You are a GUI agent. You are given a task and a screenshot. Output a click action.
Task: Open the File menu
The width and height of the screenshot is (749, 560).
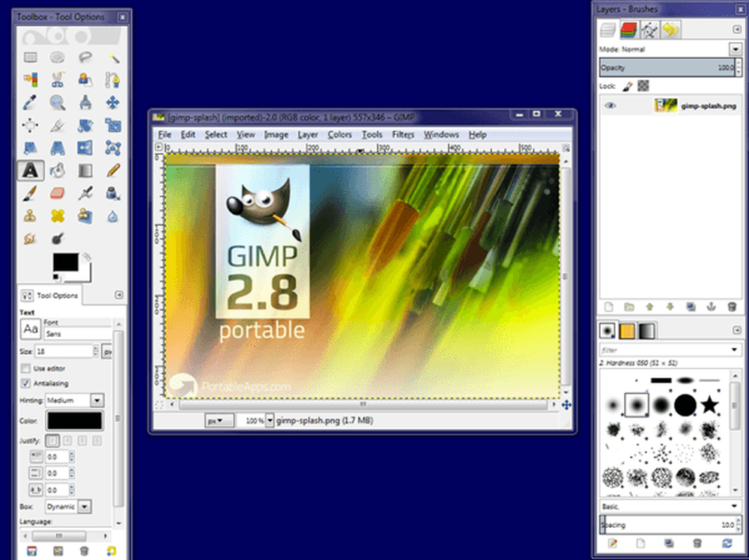point(164,135)
